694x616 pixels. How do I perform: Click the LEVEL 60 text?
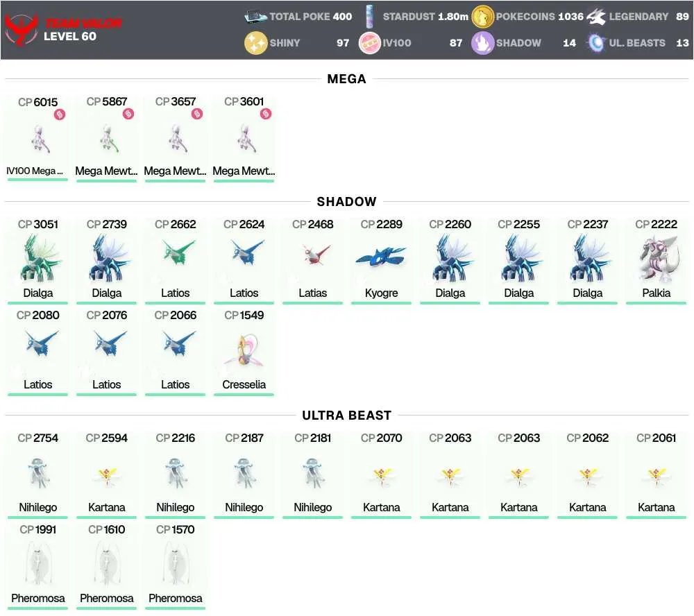click(x=70, y=36)
